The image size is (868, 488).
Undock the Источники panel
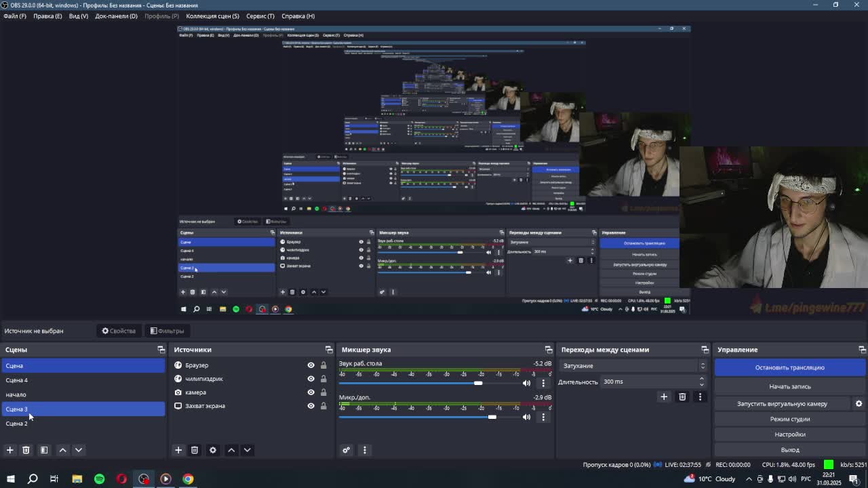point(329,350)
